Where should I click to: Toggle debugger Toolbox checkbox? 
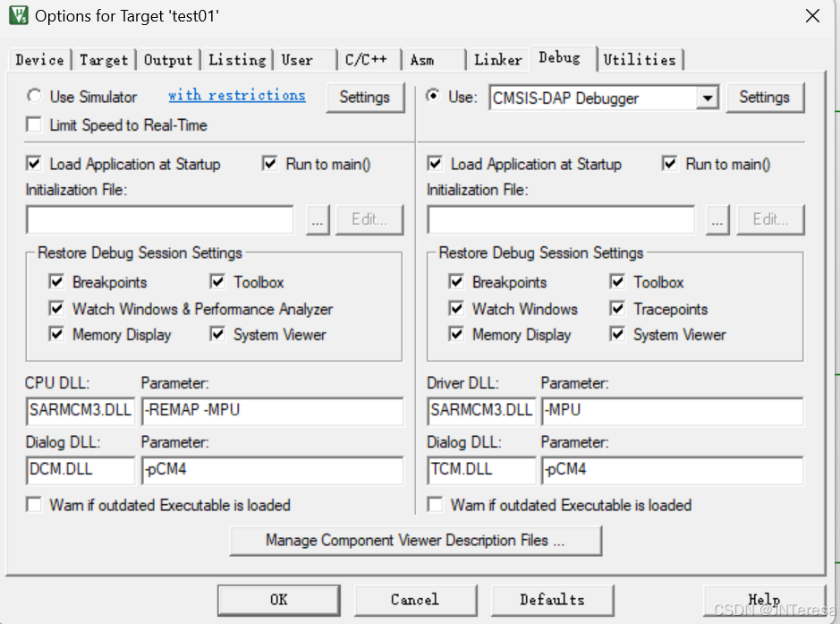click(x=617, y=281)
